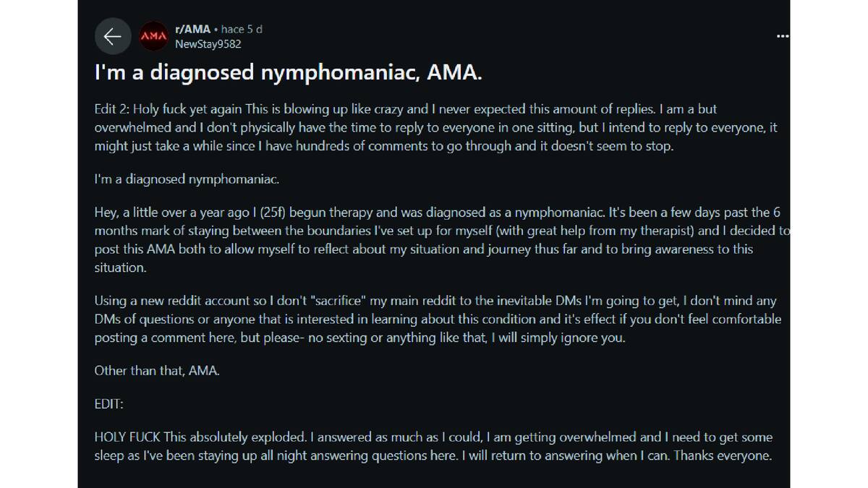Click the standalone line "I'm a diagnosed nymphomaniac."
The width and height of the screenshot is (868, 488).
point(192,179)
